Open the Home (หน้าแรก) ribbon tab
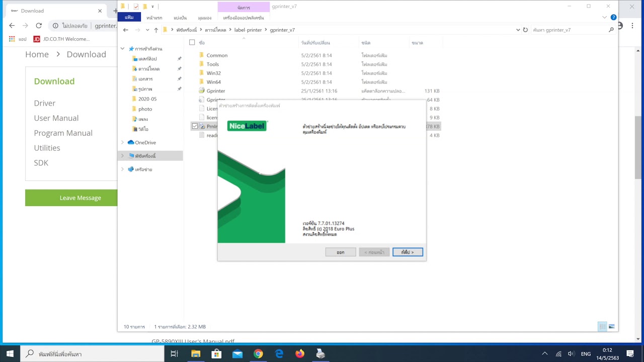Image resolution: width=644 pixels, height=362 pixels. point(154,18)
